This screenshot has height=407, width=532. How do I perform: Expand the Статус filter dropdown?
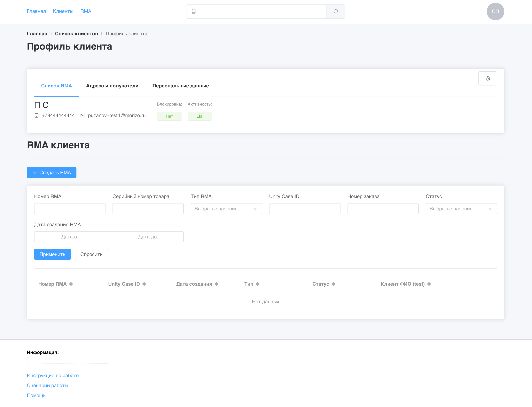click(461, 209)
